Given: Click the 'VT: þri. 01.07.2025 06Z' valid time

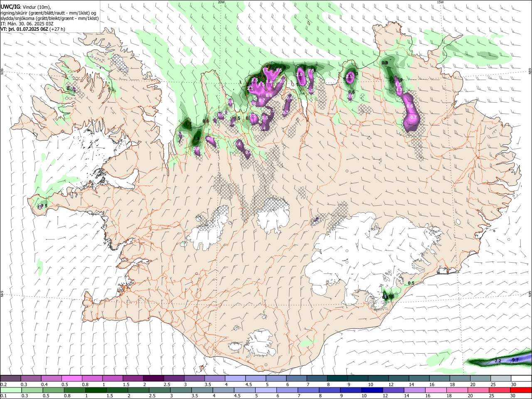Looking at the screenshot, I should point(24,29).
